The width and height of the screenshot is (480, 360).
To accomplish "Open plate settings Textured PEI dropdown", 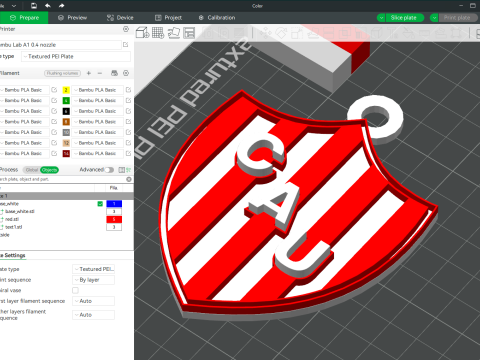I will (x=93, y=269).
